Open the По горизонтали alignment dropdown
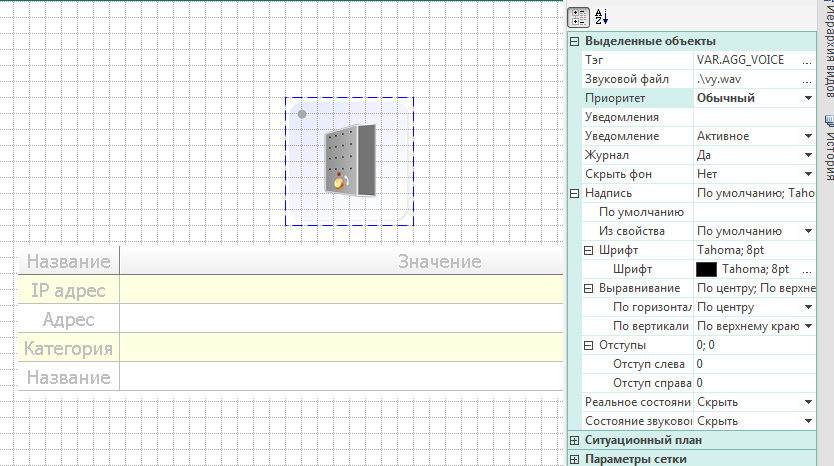Viewport: 834px width, 466px height. pos(807,307)
